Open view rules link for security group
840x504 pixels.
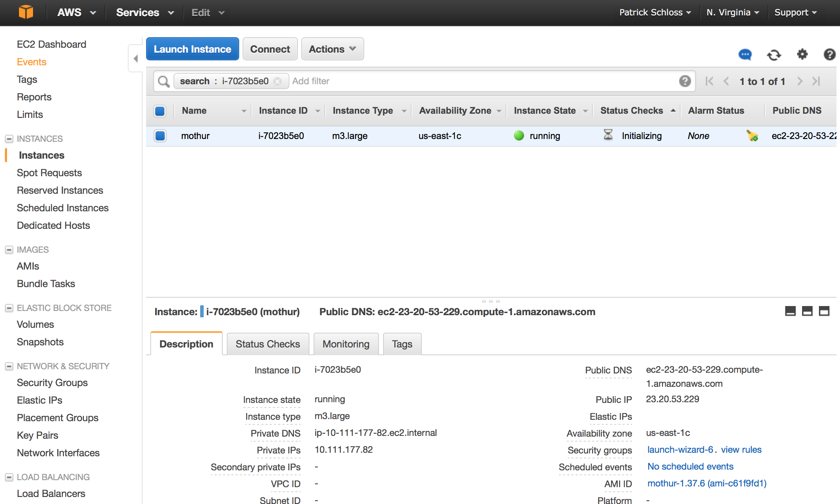tap(742, 449)
